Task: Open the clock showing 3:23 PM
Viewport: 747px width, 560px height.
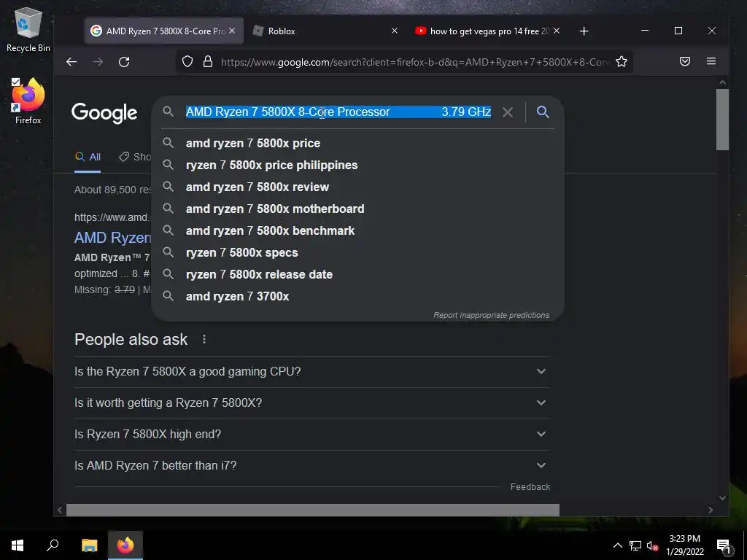Action: coord(684,545)
